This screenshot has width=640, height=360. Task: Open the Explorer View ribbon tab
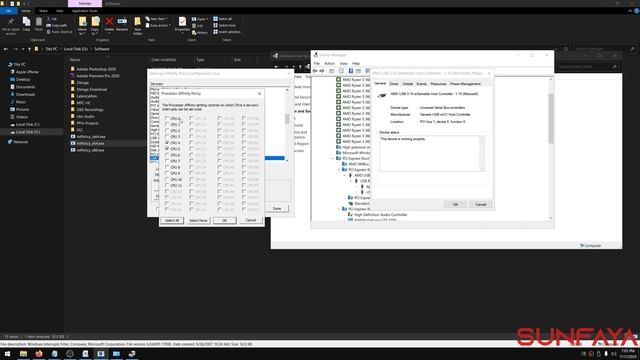60,11
